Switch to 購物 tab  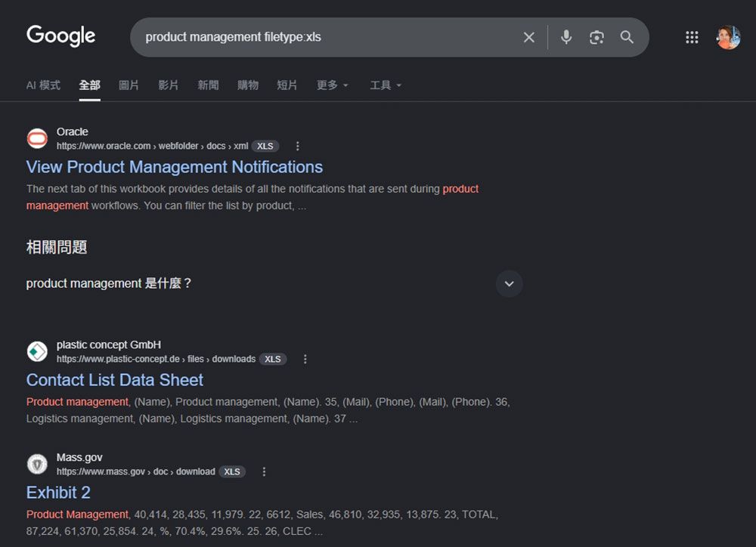[248, 85]
